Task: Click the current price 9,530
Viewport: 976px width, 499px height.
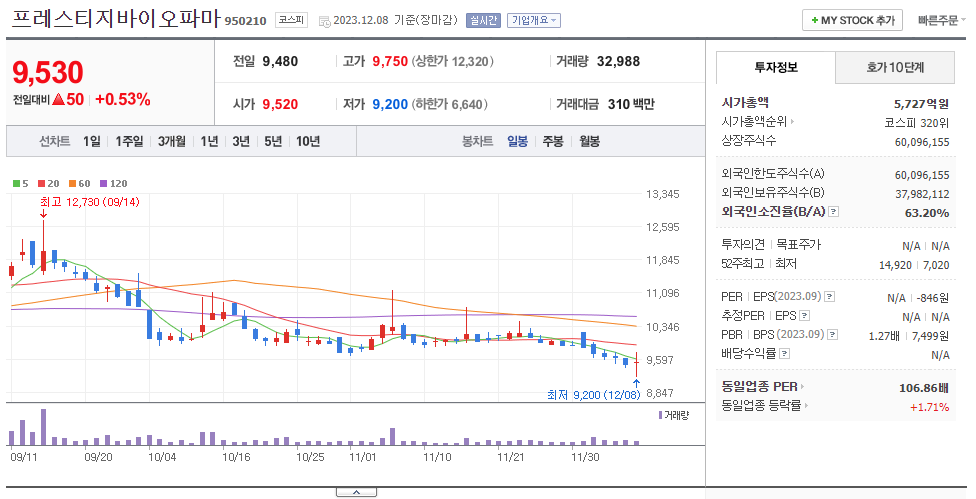Action: coord(48,73)
